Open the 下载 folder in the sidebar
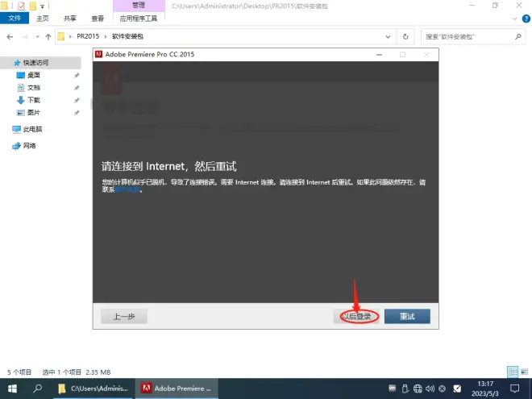 tap(33, 100)
